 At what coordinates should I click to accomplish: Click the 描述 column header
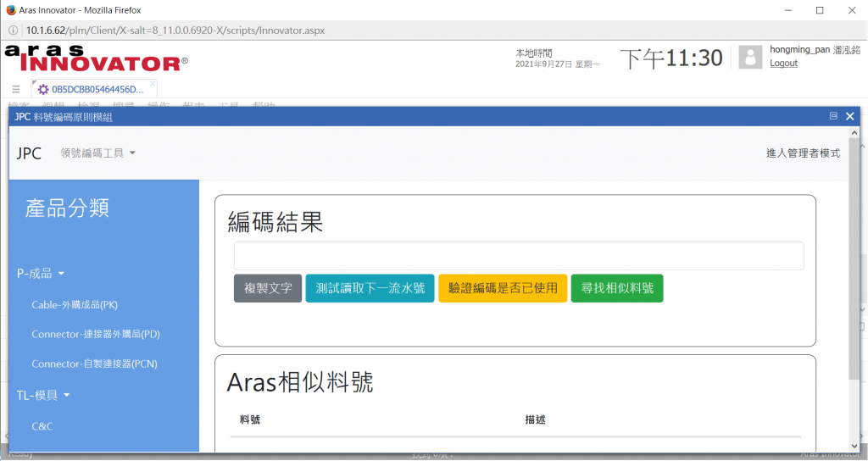coord(536,419)
